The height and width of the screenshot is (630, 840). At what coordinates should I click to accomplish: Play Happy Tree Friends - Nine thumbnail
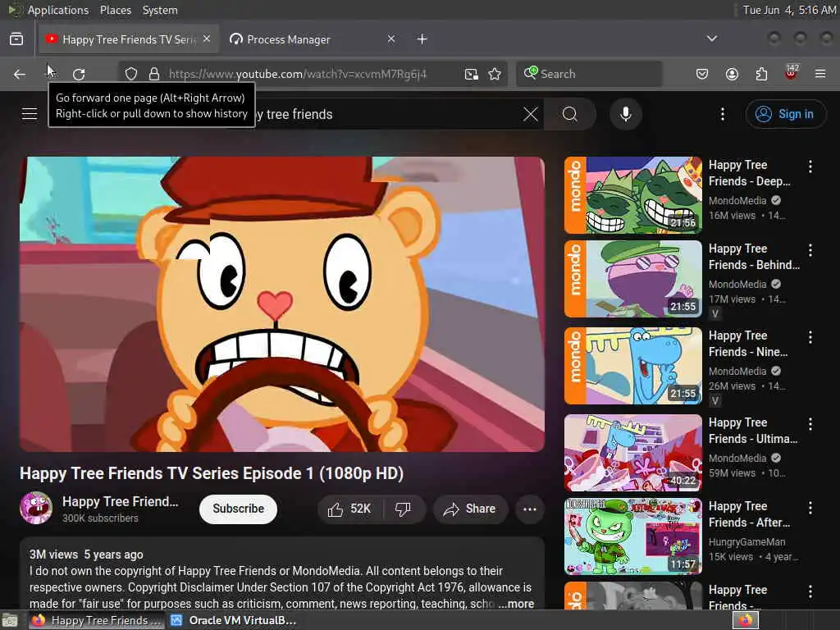633,366
